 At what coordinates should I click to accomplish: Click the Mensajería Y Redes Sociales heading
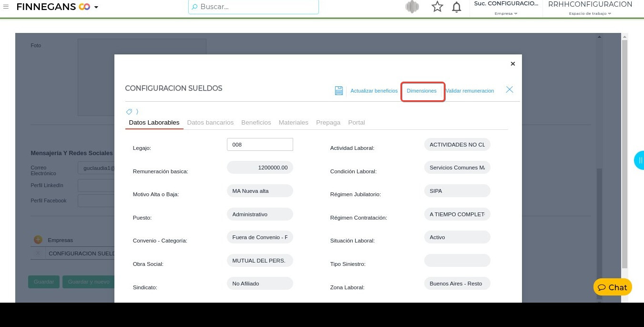coord(72,153)
